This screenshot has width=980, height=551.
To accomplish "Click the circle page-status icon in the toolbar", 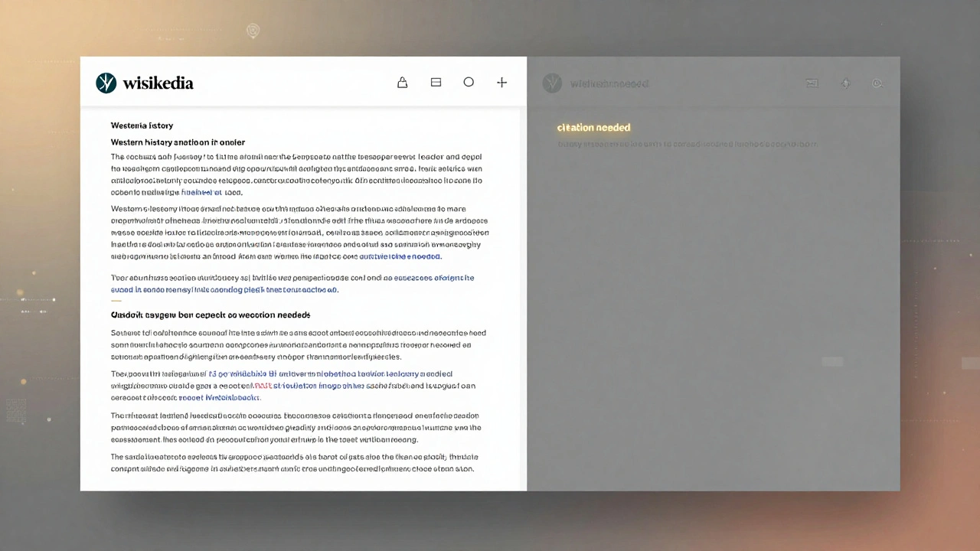I will click(469, 82).
